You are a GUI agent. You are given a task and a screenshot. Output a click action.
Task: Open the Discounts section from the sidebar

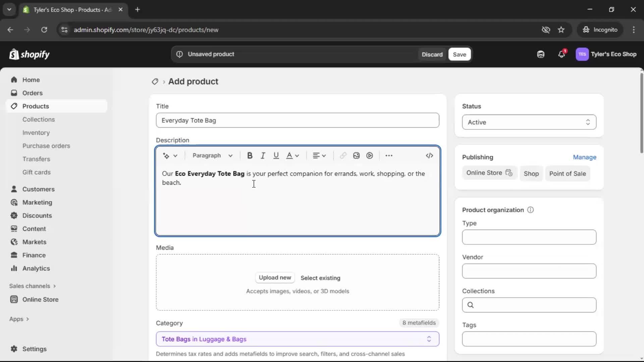tap(37, 216)
